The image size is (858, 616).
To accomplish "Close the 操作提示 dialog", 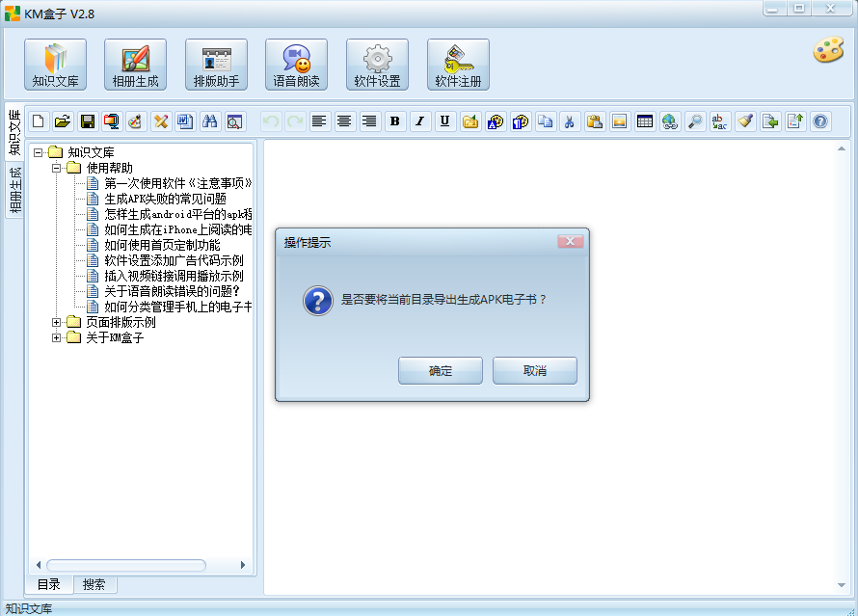I will click(570, 241).
